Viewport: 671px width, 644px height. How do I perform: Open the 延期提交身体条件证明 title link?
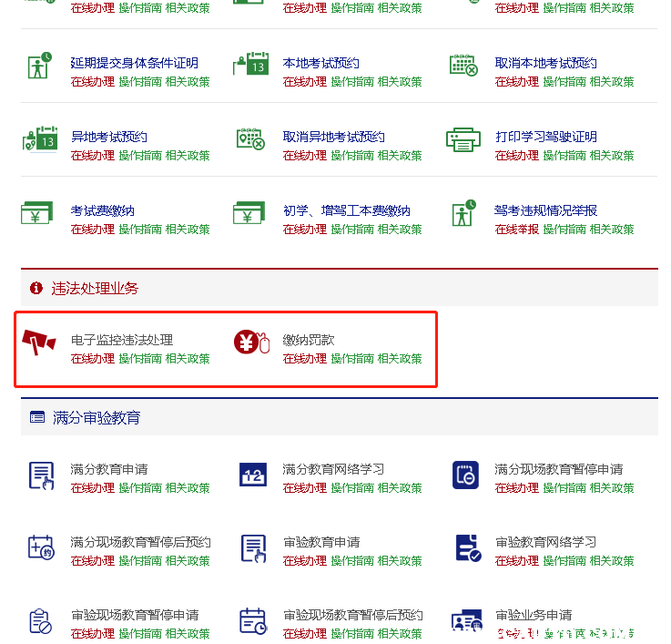tap(134, 64)
